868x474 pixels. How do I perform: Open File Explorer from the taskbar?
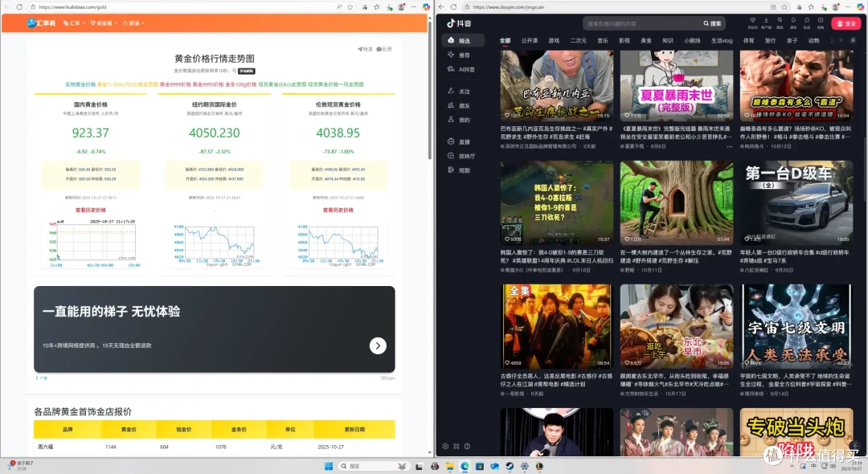tap(449, 466)
